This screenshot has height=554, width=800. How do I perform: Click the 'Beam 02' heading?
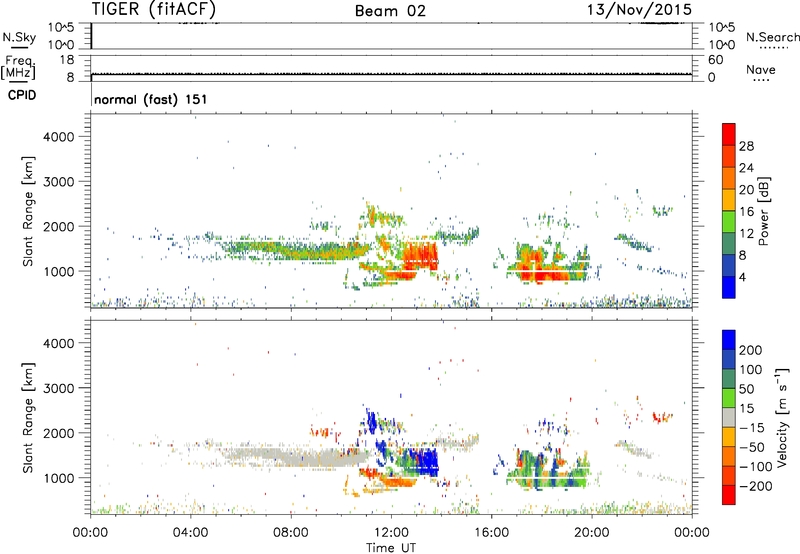390,11
